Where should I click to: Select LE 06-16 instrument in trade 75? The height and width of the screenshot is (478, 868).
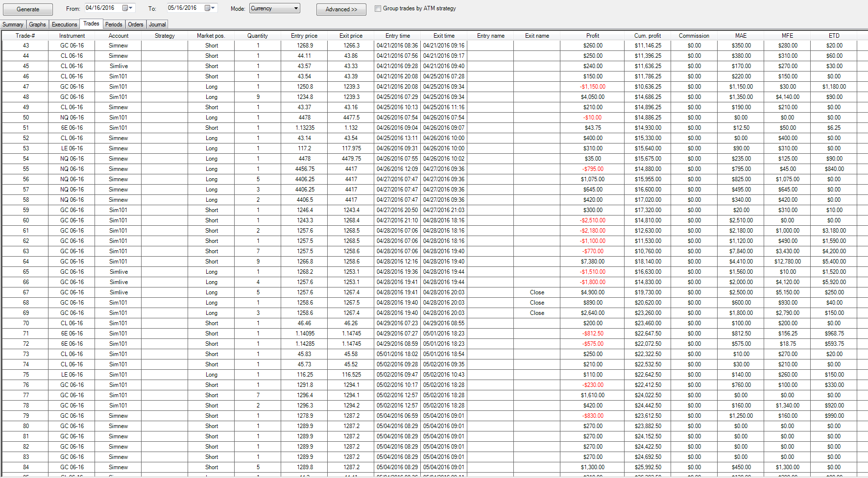coord(72,375)
